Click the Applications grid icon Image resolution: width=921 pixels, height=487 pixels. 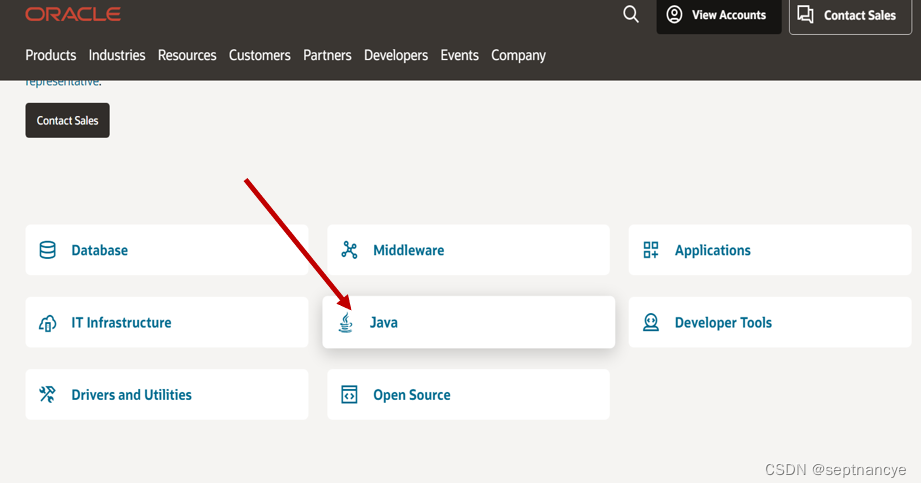[651, 250]
